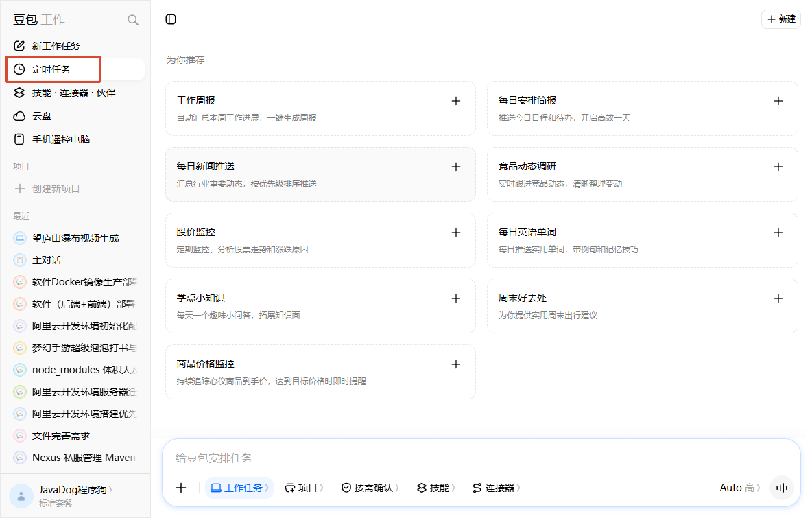
Task: Open the 周末好去处 recommended card
Action: pos(642,305)
